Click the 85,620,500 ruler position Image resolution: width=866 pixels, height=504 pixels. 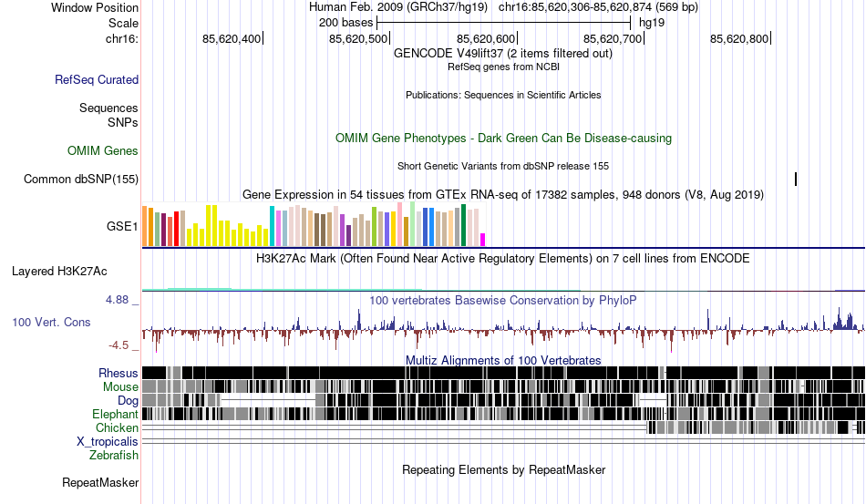tap(358, 38)
